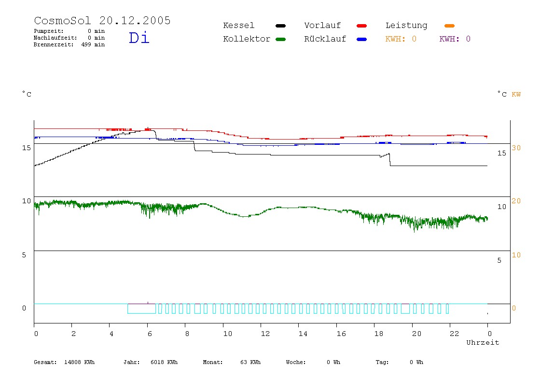Select the 'Kollektor' legend label
The image size is (554, 392).
pos(247,39)
